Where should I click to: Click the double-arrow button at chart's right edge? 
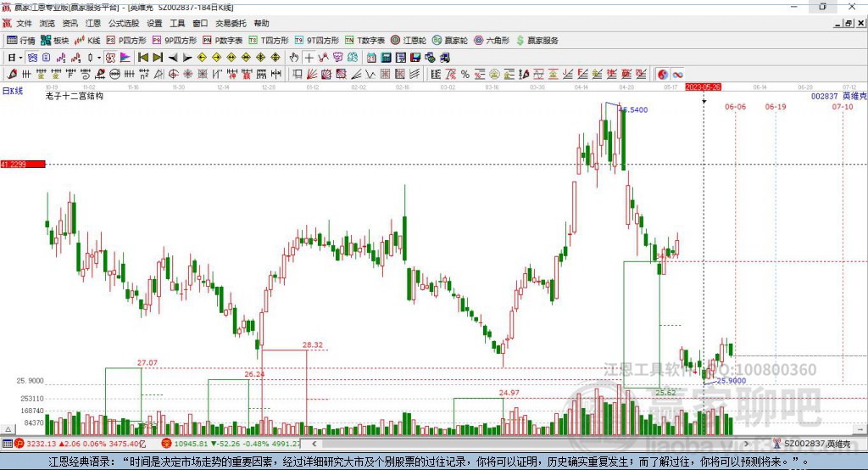pyautogui.click(x=860, y=429)
